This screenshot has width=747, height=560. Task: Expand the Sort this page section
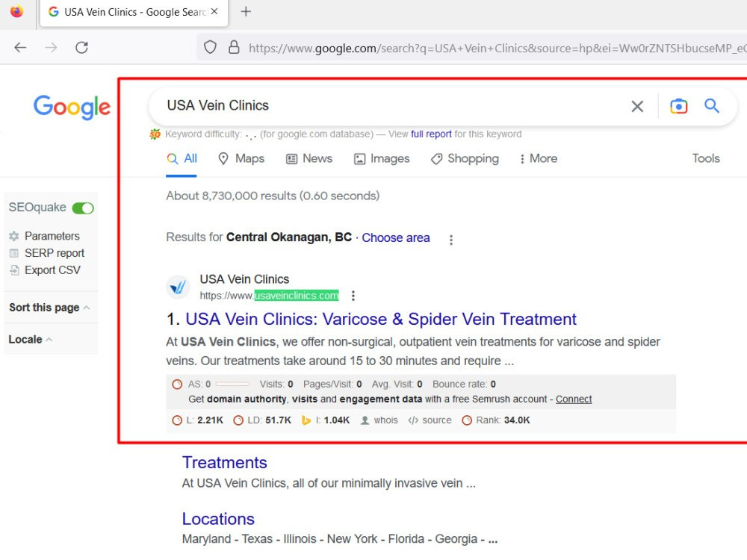point(49,308)
